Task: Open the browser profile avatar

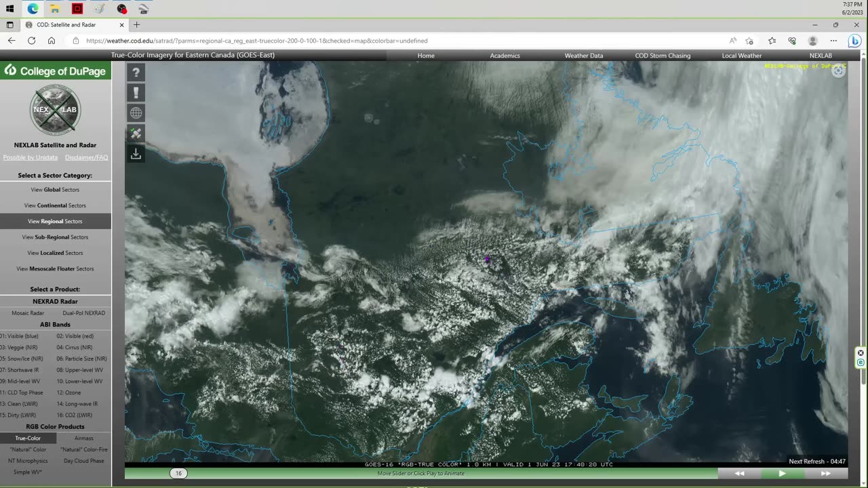Action: (813, 41)
